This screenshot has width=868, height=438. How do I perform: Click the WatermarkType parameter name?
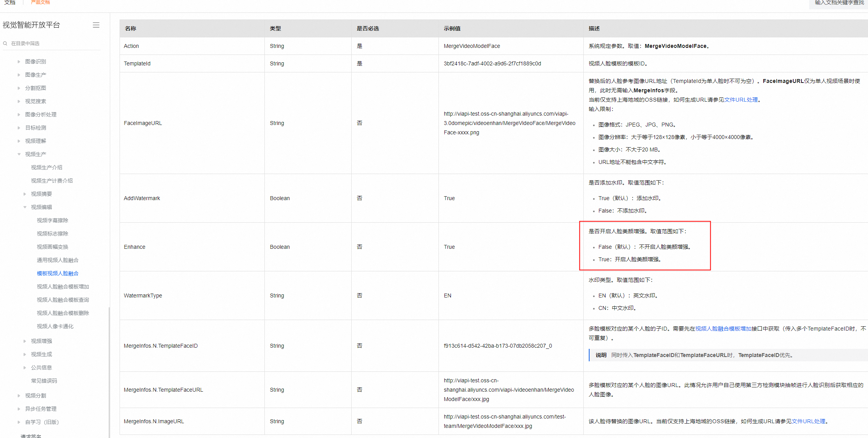pyautogui.click(x=143, y=296)
